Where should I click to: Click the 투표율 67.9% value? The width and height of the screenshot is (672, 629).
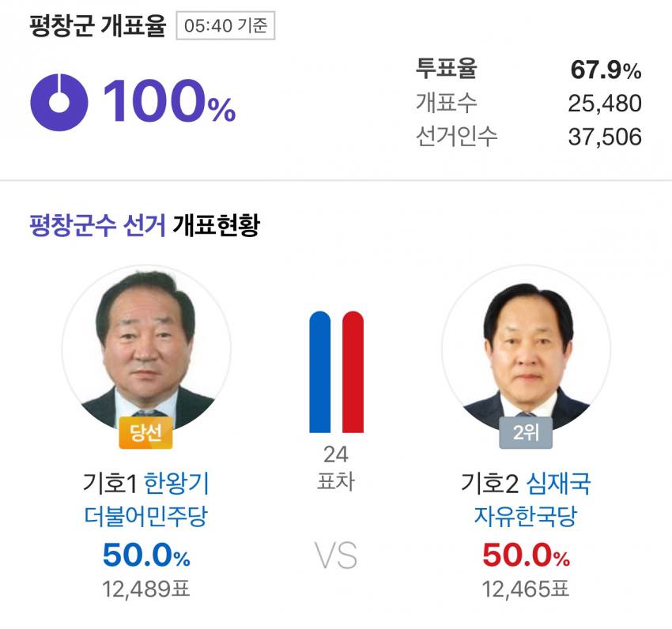(x=606, y=70)
